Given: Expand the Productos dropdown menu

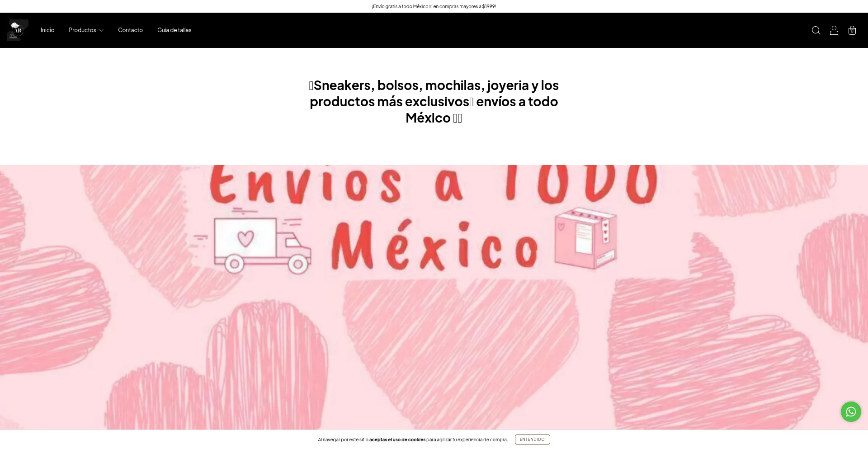Looking at the screenshot, I should point(86,30).
